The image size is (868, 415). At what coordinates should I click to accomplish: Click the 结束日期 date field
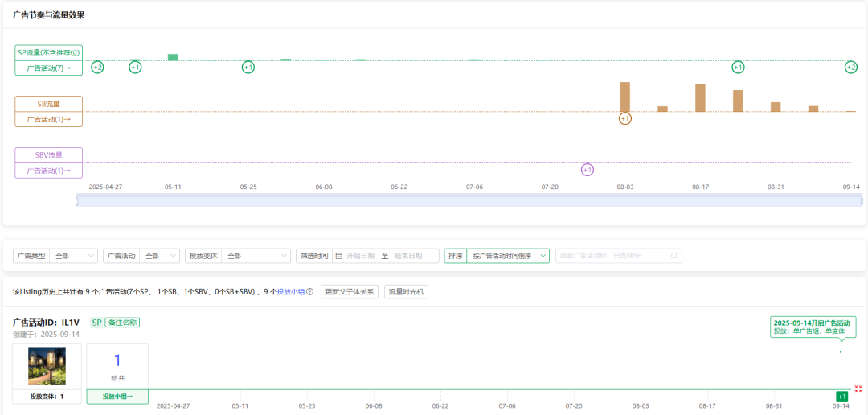coord(408,256)
